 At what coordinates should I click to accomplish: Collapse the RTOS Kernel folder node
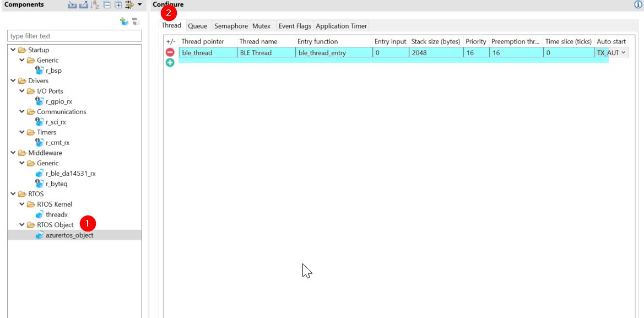[22, 204]
